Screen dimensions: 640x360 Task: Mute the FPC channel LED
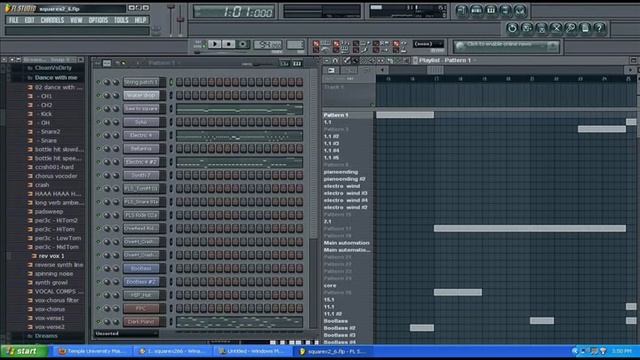(98, 308)
